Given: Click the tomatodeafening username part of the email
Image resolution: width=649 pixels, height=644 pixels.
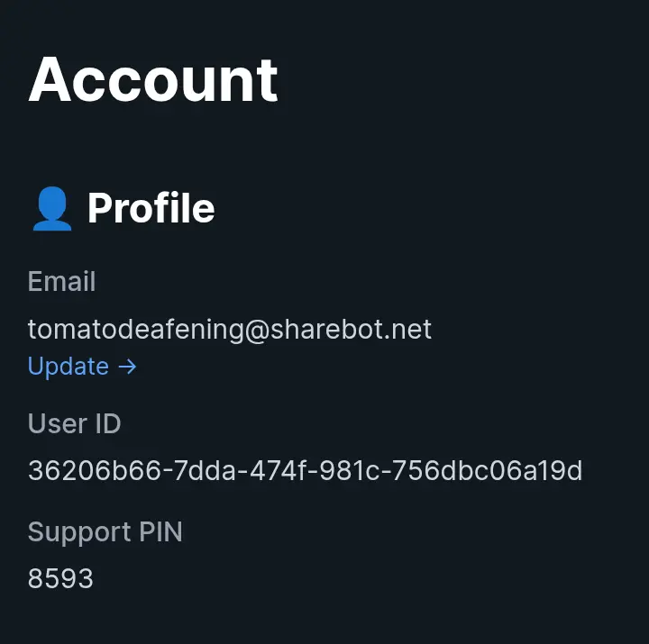Looking at the screenshot, I should (x=135, y=330).
